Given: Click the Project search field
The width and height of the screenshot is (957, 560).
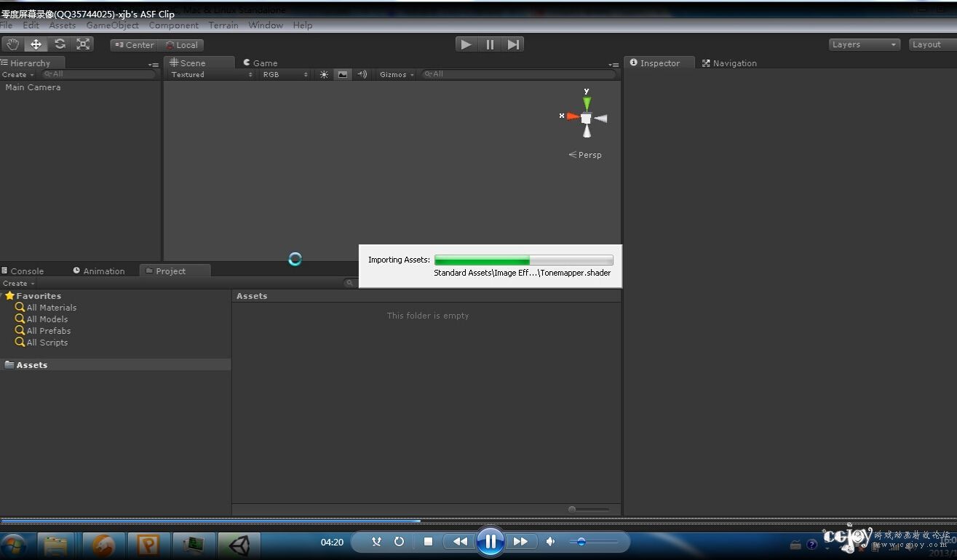Looking at the screenshot, I should [351, 283].
